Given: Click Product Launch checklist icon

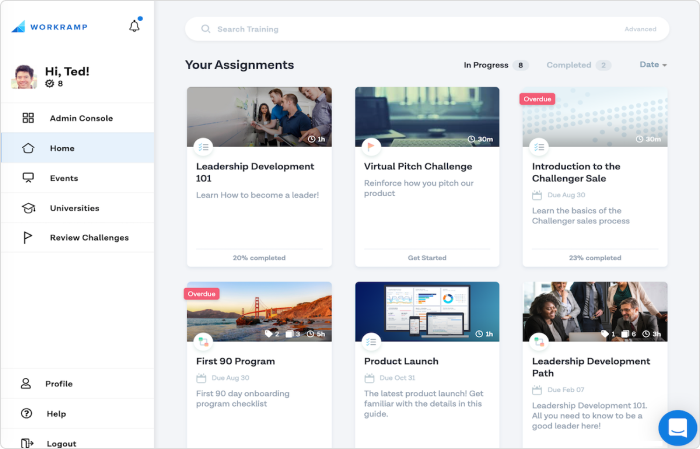Looking at the screenshot, I should coord(371,342).
